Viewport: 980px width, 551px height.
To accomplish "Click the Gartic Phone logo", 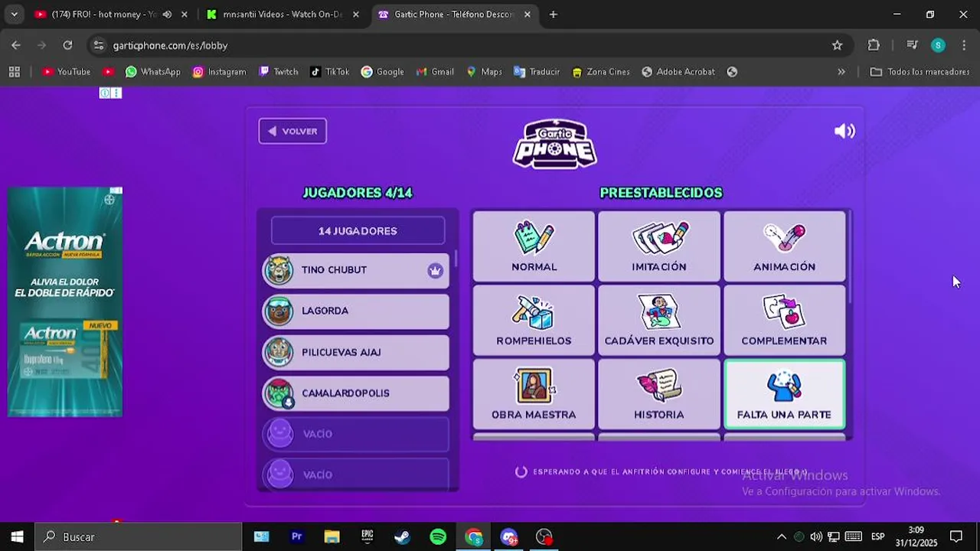I will (554, 144).
